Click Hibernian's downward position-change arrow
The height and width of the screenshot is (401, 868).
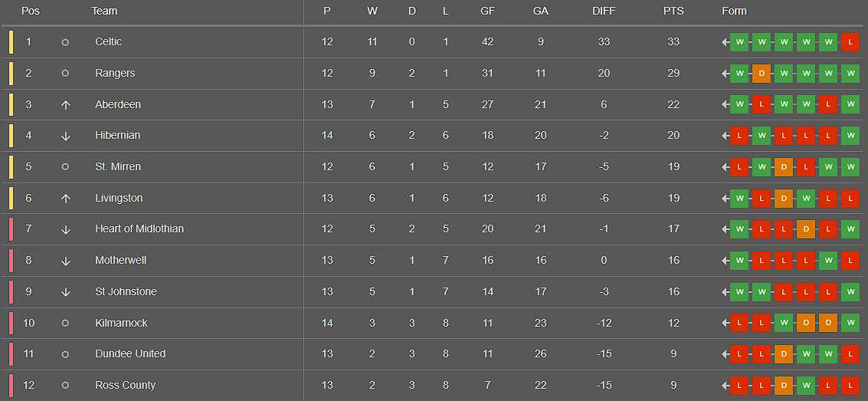click(x=66, y=136)
